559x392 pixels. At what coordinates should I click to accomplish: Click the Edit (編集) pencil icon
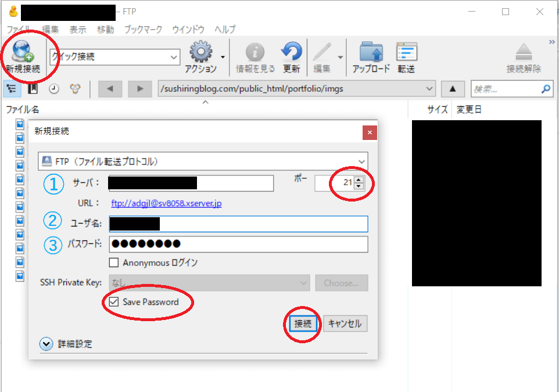point(322,52)
